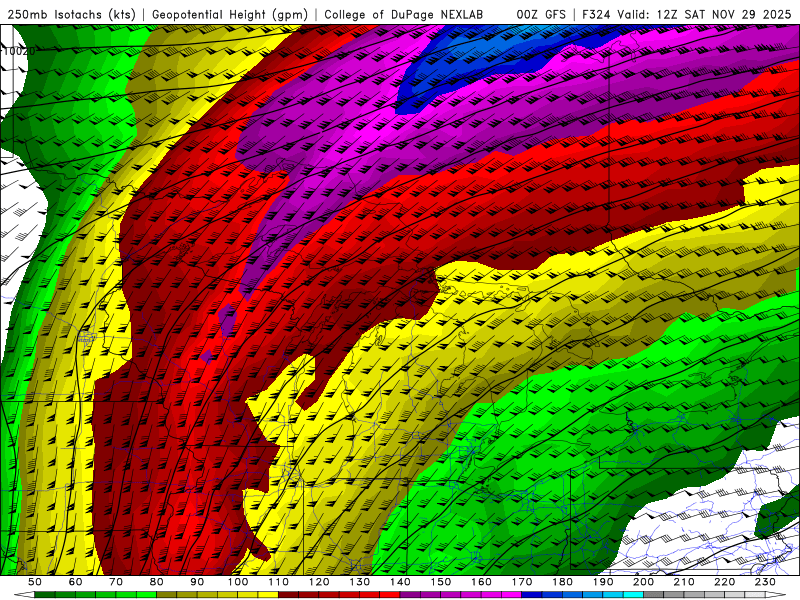Click the 200 value on the color scale
This screenshot has width=800, height=600.
(x=643, y=582)
